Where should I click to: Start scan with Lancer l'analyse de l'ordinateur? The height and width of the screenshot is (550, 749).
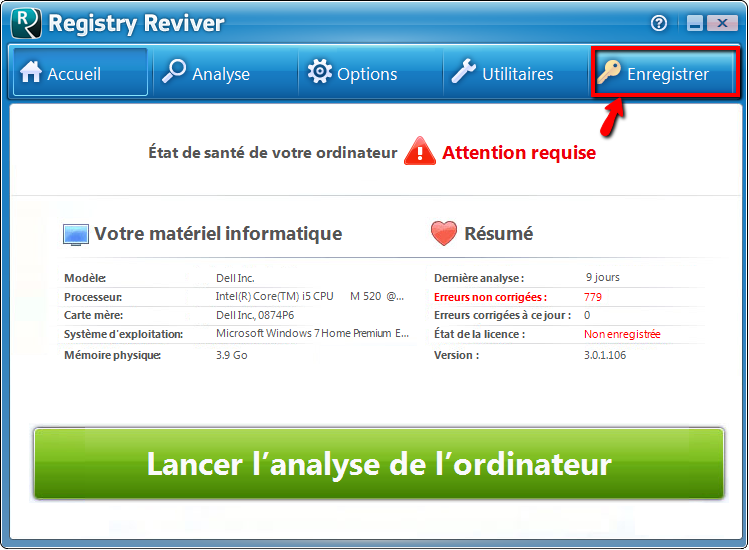379,464
